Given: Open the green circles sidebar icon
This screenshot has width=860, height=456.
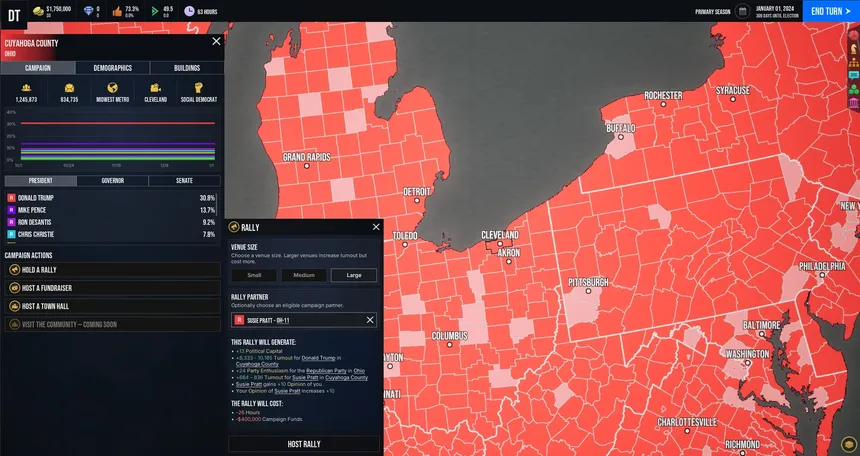Looking at the screenshot, I should point(853,89).
